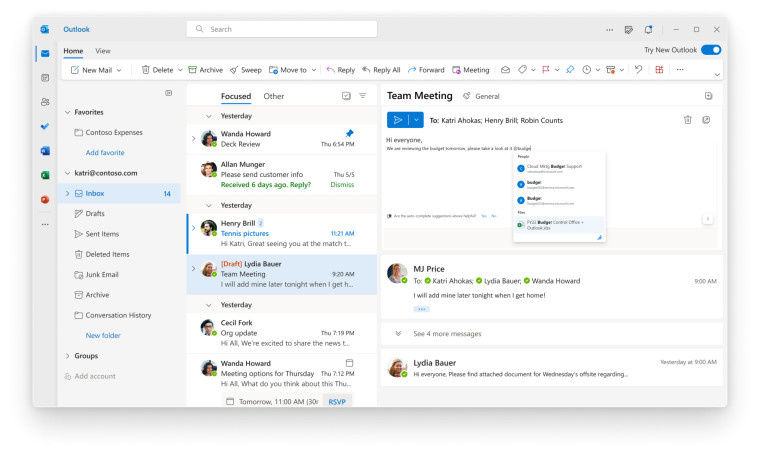
Task: Click New folder link
Action: pyautogui.click(x=103, y=335)
